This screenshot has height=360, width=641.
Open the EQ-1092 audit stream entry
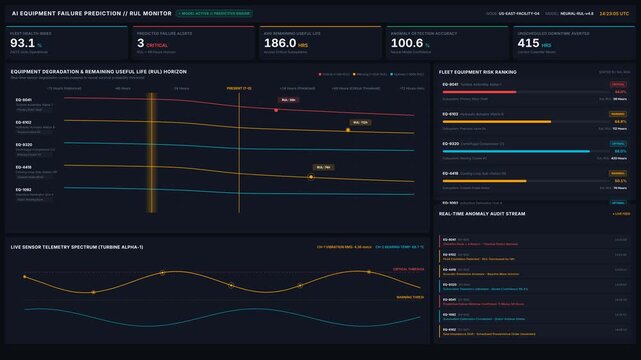(x=534, y=317)
